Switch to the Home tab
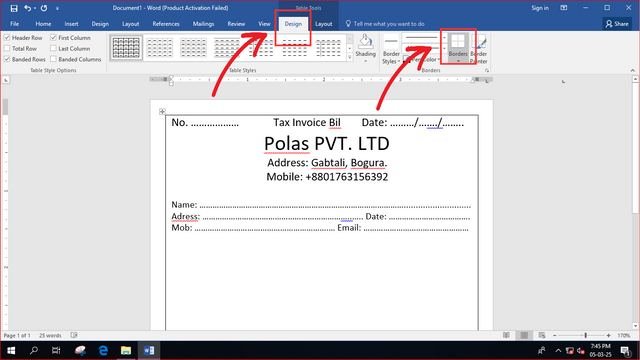 pos(43,24)
